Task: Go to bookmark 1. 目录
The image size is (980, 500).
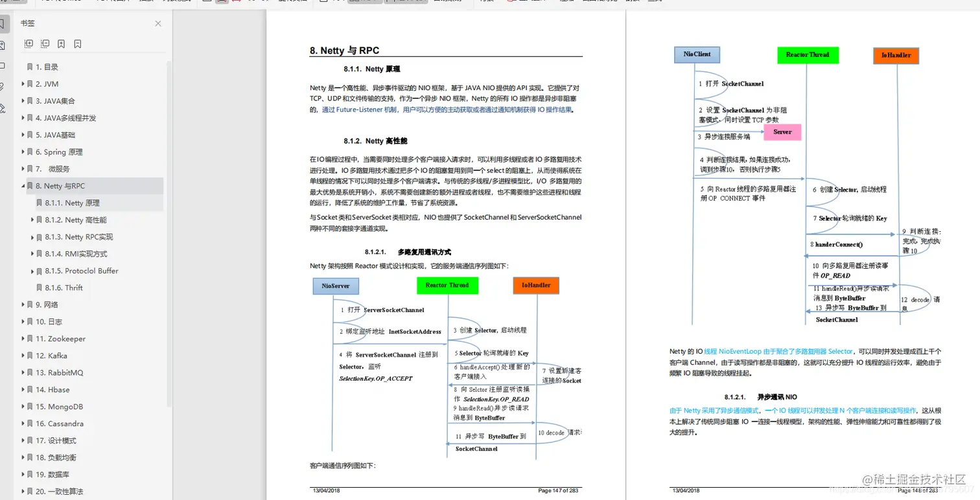Action: click(47, 67)
